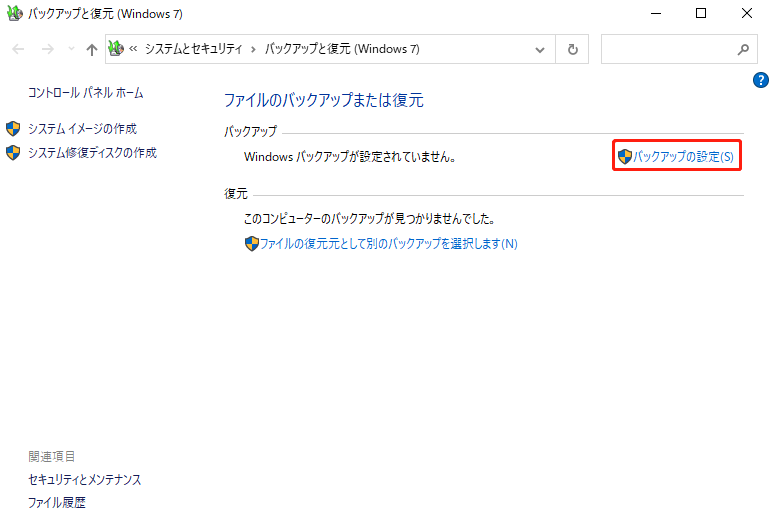Open セキュリティとメンテナンス related item
The width and height of the screenshot is (770, 530).
coord(84,479)
